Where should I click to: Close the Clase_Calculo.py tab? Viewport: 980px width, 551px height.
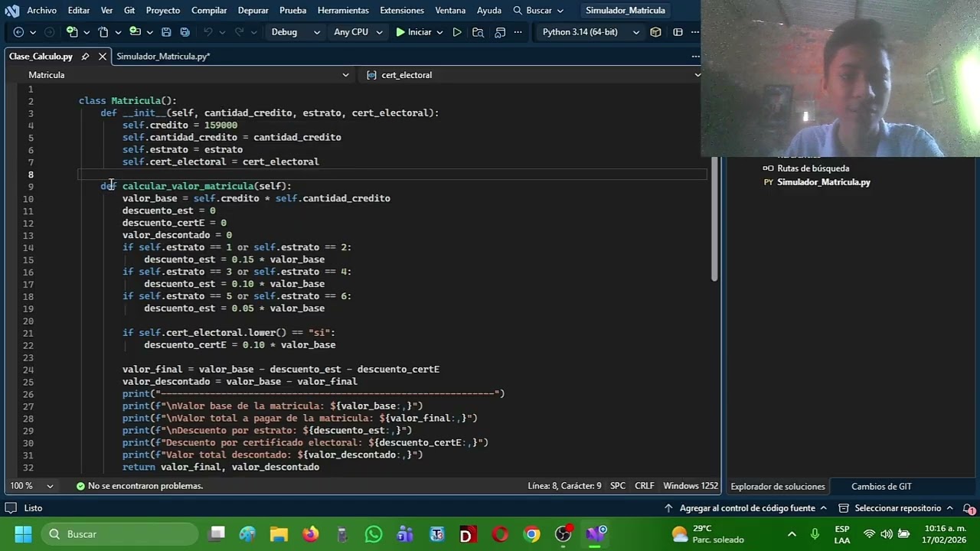(102, 57)
